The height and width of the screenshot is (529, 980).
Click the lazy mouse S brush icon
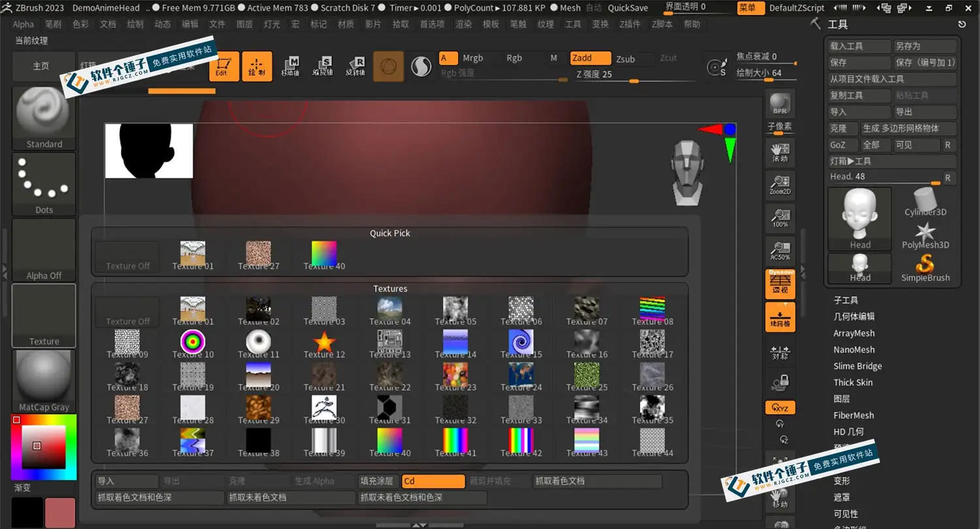(717, 67)
